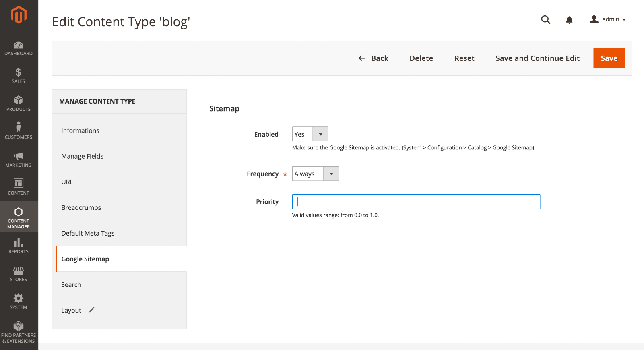Open the Content Manager menu
Image resolution: width=644 pixels, height=350 pixels.
19,217
